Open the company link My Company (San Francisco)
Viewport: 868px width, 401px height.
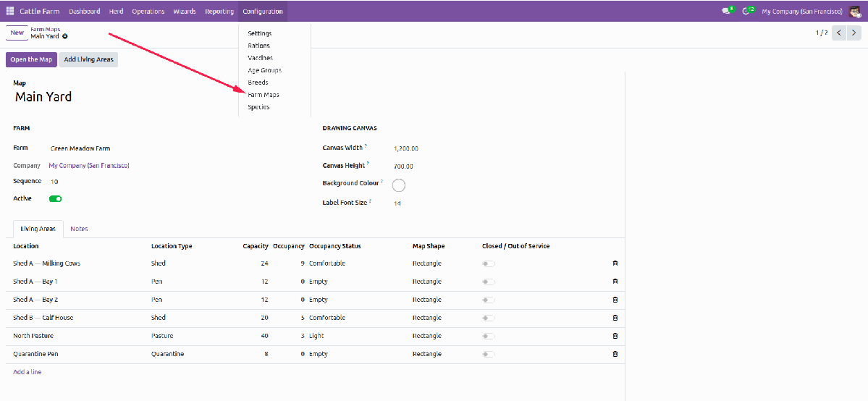coord(89,166)
